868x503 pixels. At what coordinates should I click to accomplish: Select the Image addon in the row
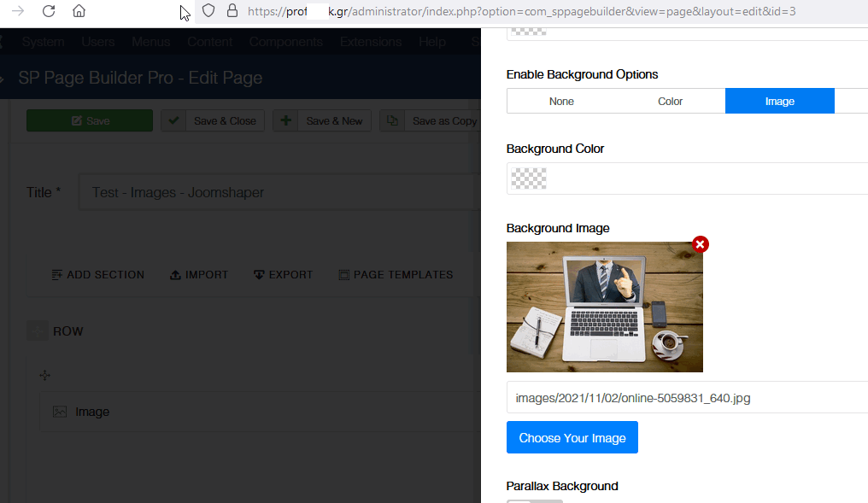point(261,412)
